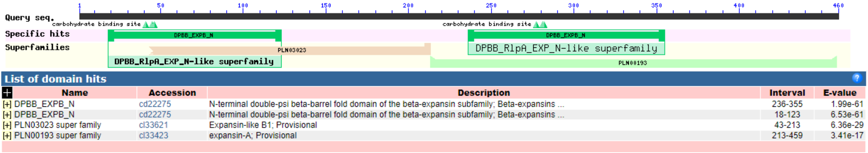Open the first cd22275 accession link

tap(155, 104)
